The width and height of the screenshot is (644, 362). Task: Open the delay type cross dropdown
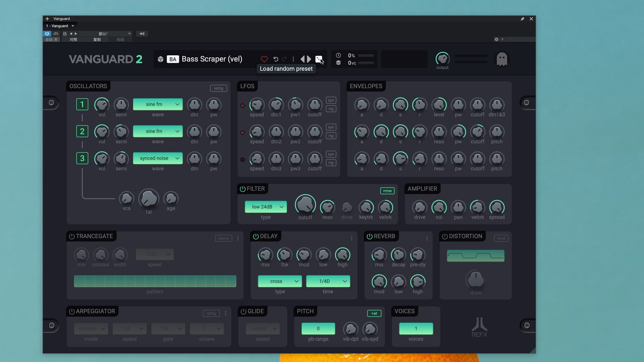280,281
